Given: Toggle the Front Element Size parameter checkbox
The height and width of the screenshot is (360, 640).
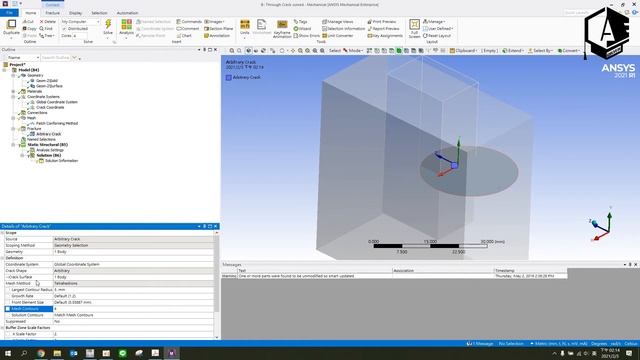Looking at the screenshot, I should 8,302.
